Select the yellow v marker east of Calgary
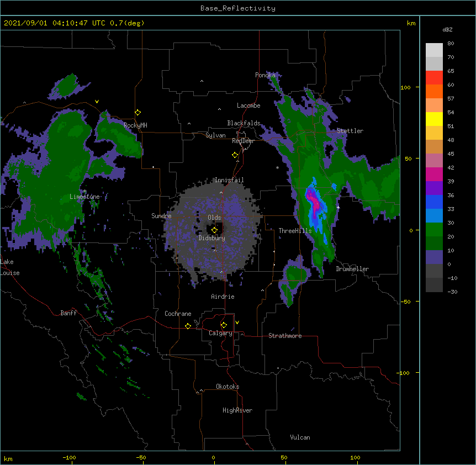This screenshot has width=476, height=465. 237,323
